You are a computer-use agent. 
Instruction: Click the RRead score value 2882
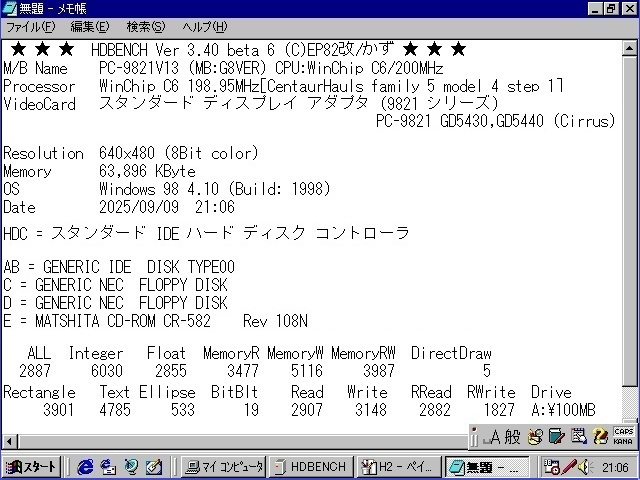[x=435, y=409]
